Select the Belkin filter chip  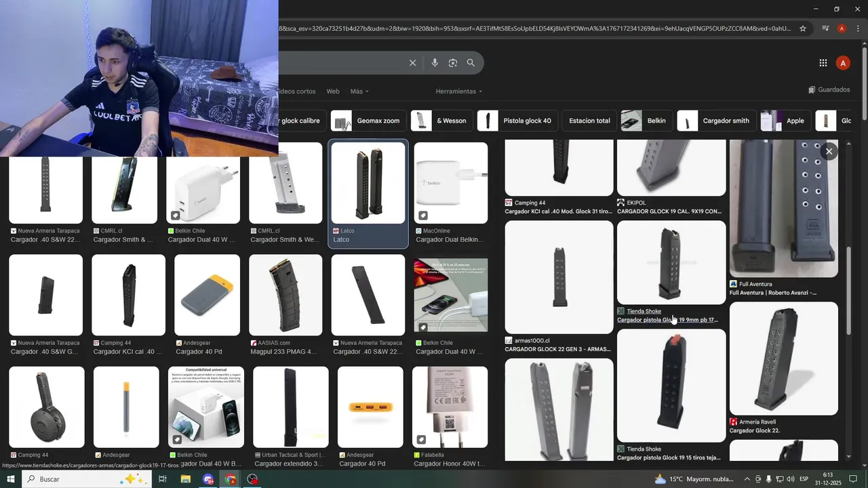(646, 121)
